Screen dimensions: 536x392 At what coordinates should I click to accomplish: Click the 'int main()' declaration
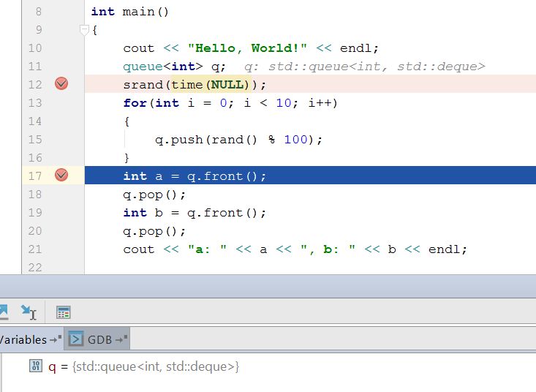(130, 12)
